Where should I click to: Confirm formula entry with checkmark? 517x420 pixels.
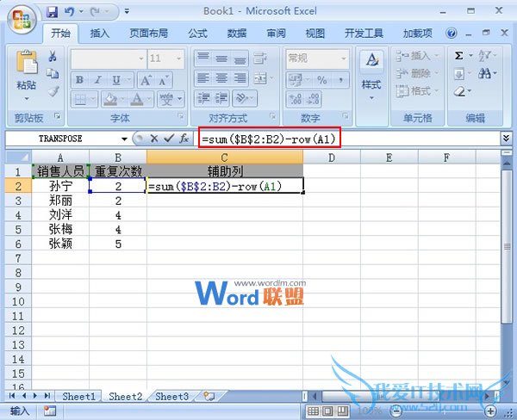169,139
